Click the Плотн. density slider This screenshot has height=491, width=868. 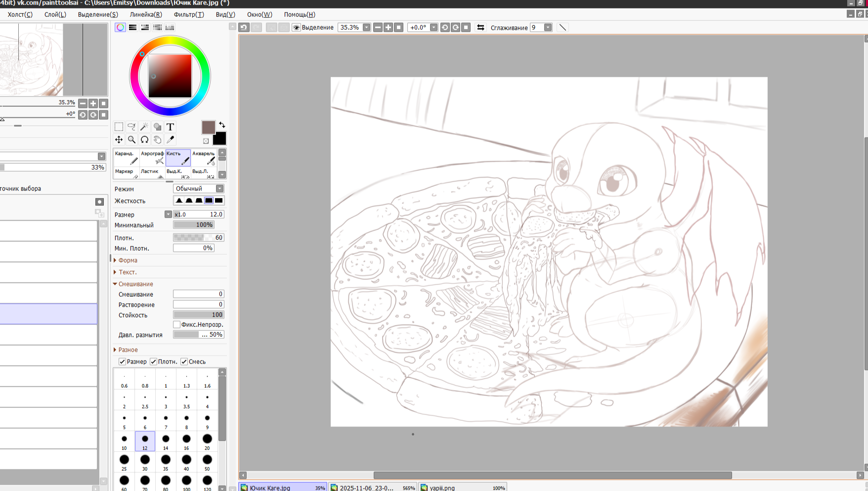[x=198, y=238]
